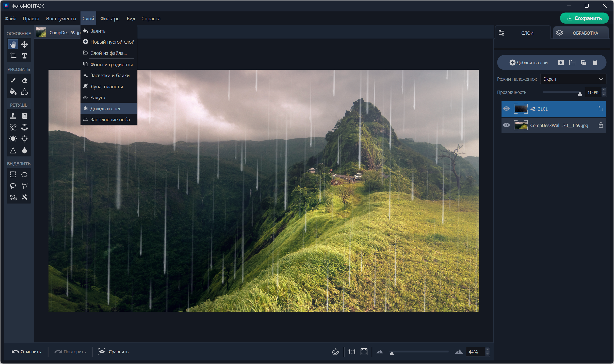This screenshot has width=614, height=364.
Task: Hide the CompDeskWal background layer
Action: click(506, 125)
